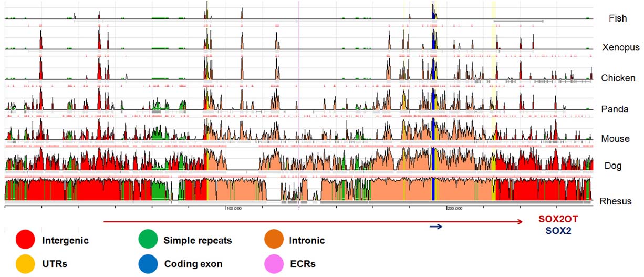Click the 200,000 axis position label
The image size is (644, 277).
(x=454, y=209)
